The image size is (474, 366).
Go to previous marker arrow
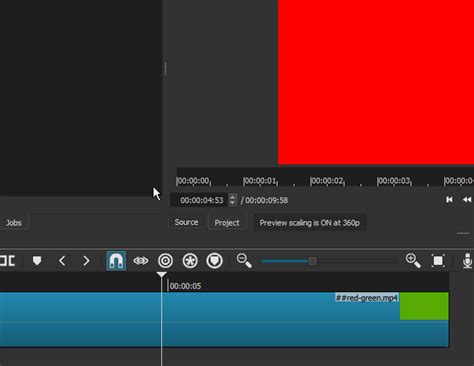(x=62, y=261)
